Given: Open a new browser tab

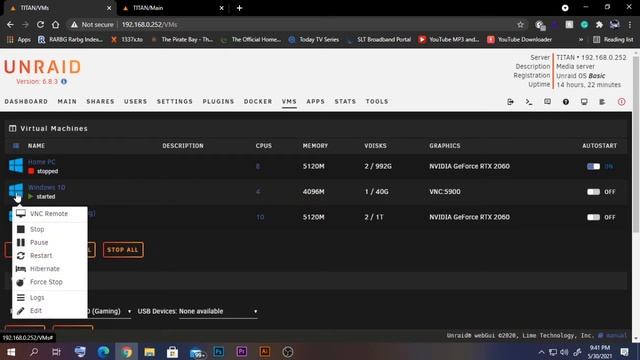Looking at the screenshot, I should [x=240, y=8].
